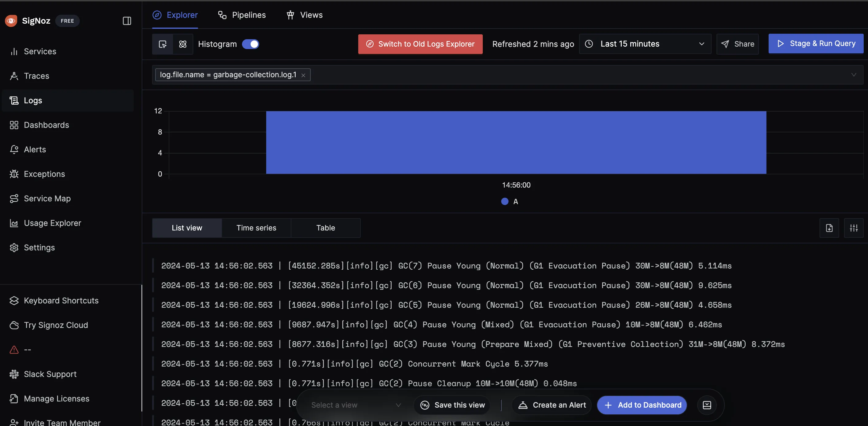Image resolution: width=868 pixels, height=426 pixels.
Task: Open Services in sidebar navigation
Action: click(x=40, y=51)
